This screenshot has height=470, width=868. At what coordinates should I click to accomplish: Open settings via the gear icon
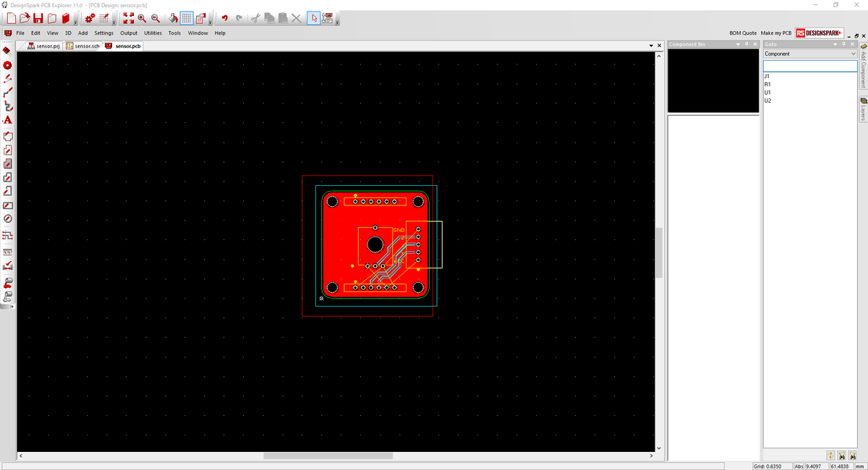[89, 18]
